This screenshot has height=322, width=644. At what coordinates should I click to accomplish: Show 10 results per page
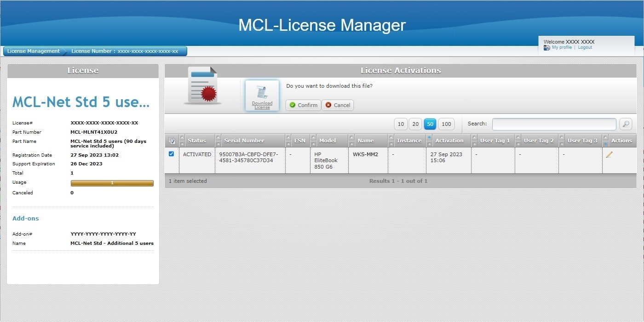[401, 124]
